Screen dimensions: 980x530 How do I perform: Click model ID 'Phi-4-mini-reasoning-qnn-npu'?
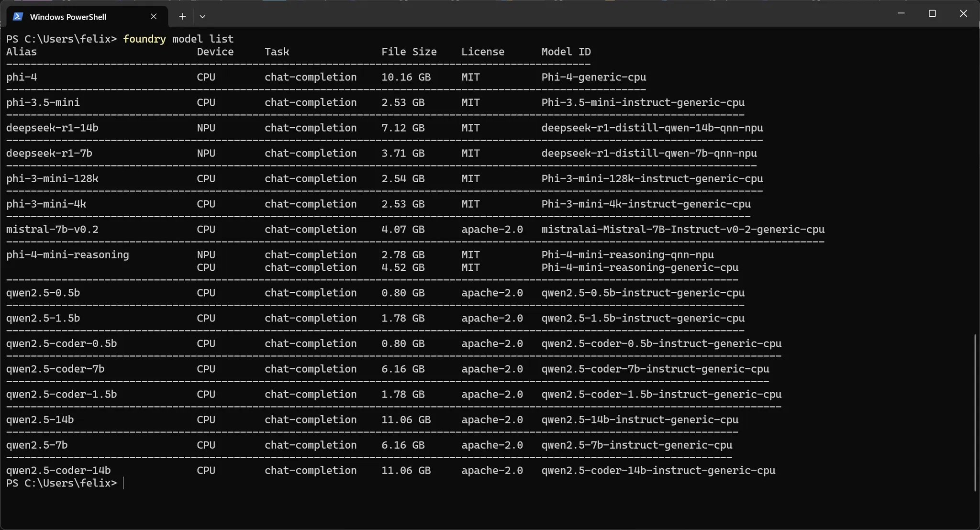(x=628, y=255)
